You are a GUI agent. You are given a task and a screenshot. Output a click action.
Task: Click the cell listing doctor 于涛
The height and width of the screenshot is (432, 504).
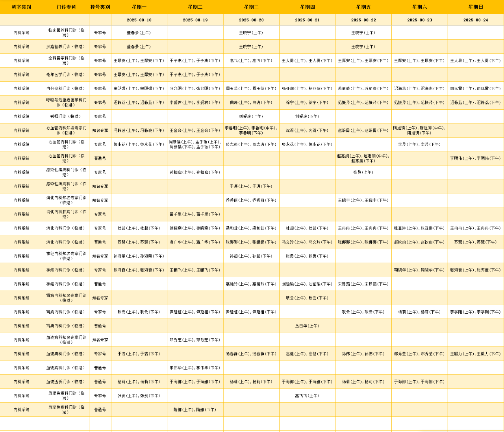coord(251,186)
